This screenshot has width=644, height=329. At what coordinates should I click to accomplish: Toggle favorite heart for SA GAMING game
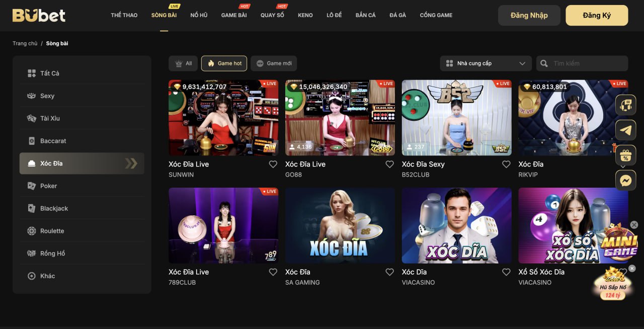pos(389,272)
